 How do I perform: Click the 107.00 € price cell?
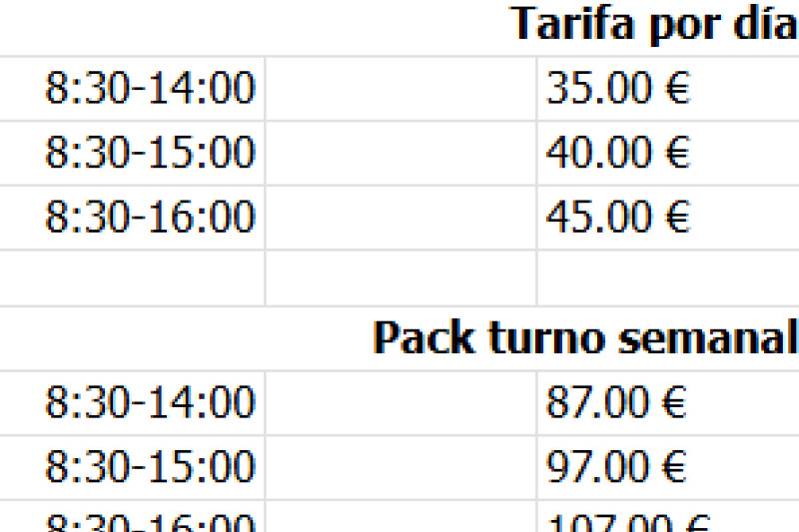[627, 522]
